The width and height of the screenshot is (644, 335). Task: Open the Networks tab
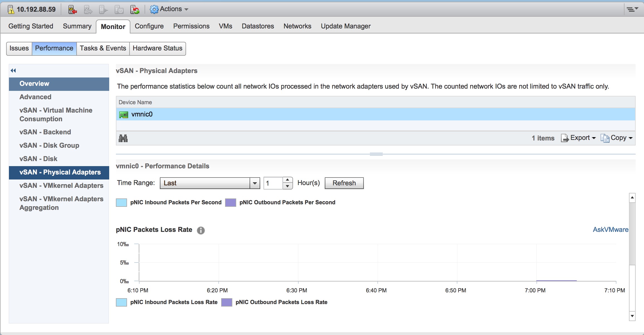click(x=297, y=26)
